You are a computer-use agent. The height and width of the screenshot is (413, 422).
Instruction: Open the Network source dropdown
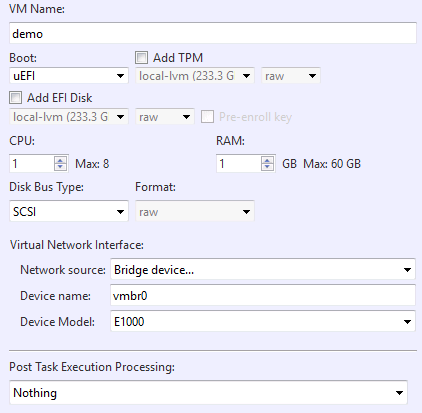(263, 269)
